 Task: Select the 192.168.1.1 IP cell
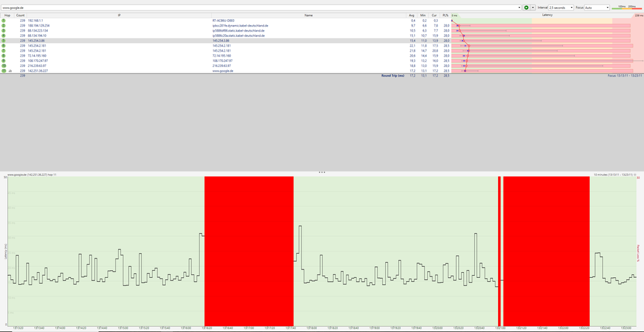tap(35, 20)
